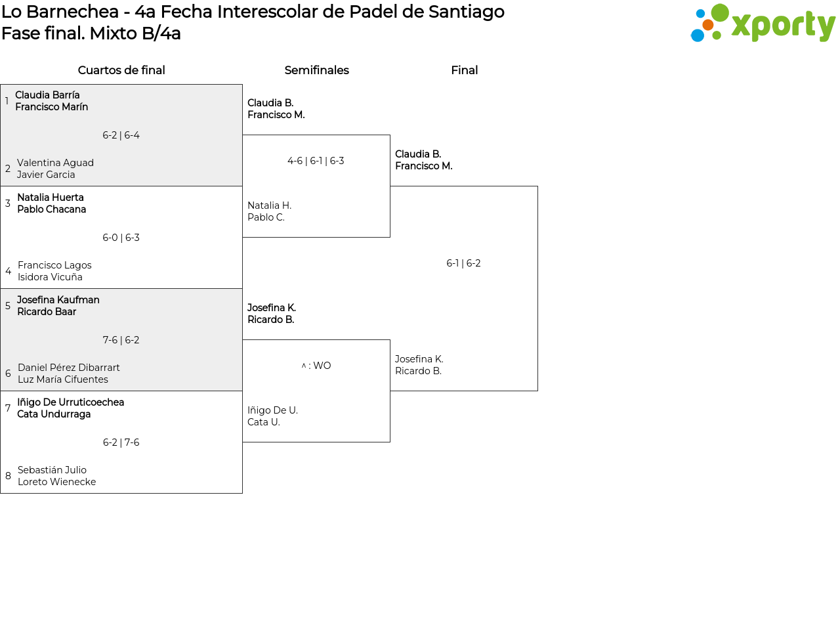Select the Final column header
Image resolution: width=840 pixels, height=623 pixels.
(464, 70)
